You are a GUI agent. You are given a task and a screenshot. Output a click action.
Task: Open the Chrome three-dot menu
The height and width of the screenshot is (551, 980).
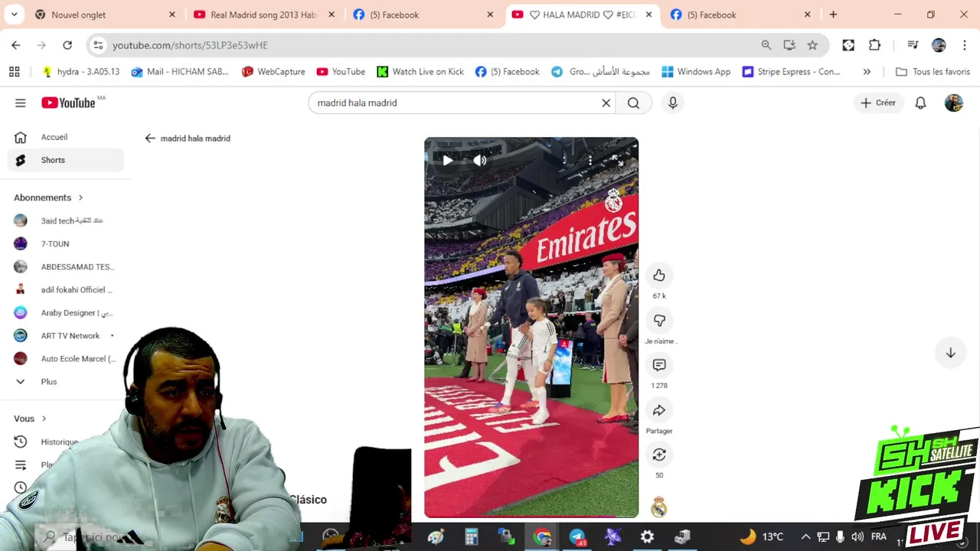(964, 45)
